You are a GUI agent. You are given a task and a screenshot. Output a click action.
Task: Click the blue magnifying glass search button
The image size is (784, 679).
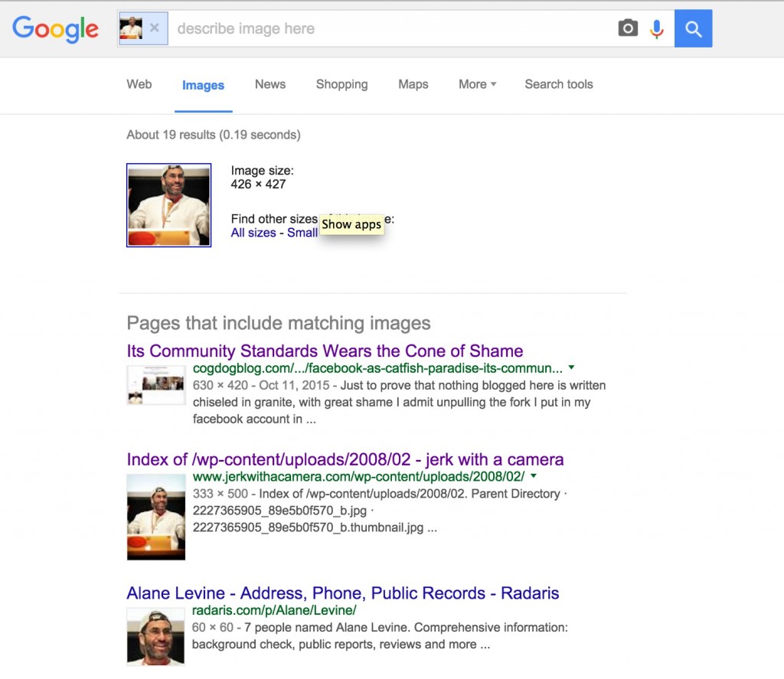pyautogui.click(x=693, y=29)
